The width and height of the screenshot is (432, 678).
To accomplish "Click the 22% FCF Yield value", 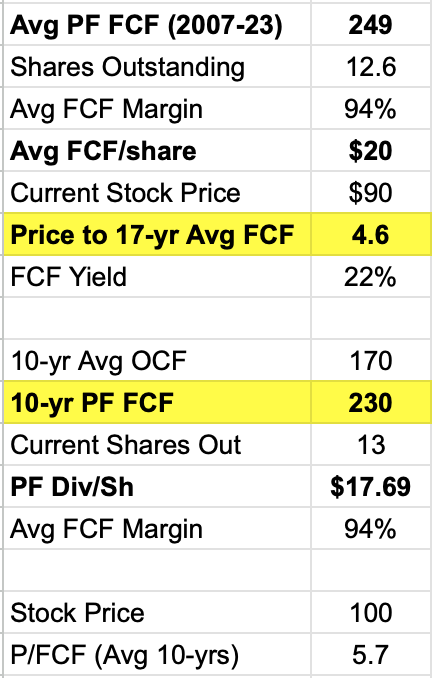I will (x=371, y=276).
